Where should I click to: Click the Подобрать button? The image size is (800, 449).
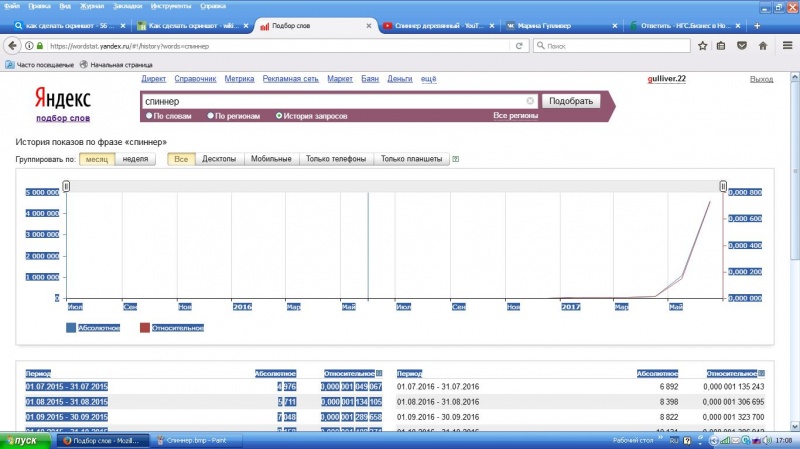(x=571, y=101)
